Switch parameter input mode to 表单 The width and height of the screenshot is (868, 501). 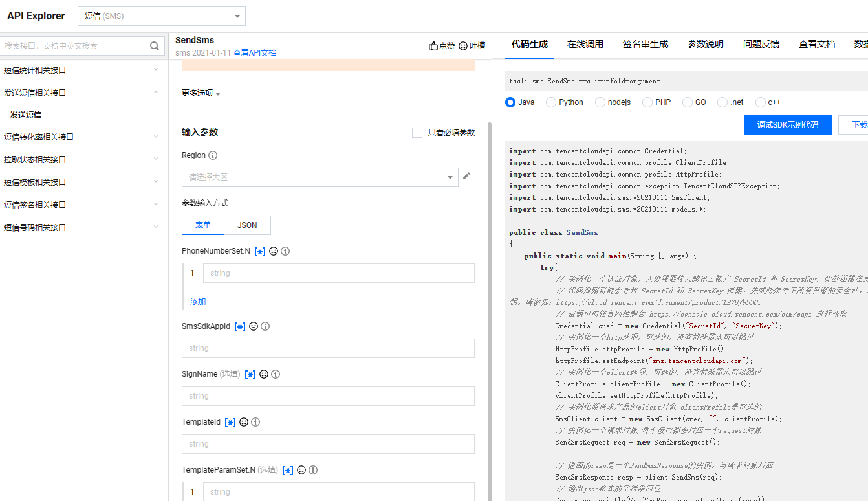click(x=203, y=225)
